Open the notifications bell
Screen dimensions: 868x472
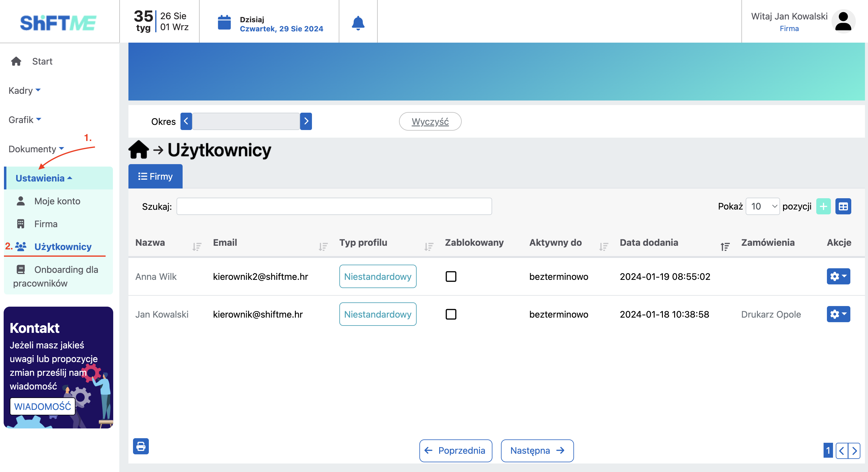pyautogui.click(x=358, y=23)
